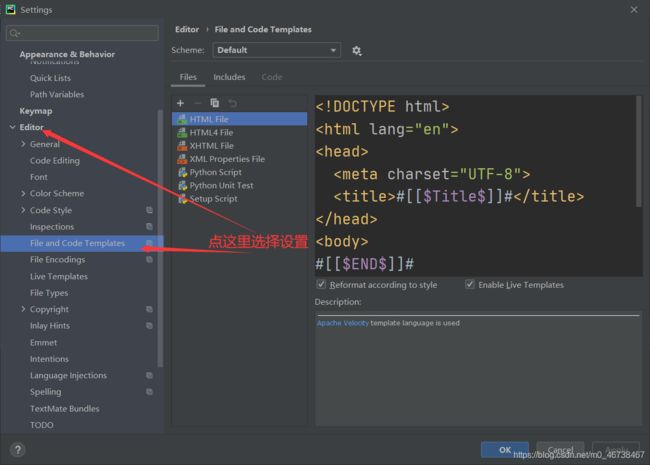Click the add template plus icon

180,103
